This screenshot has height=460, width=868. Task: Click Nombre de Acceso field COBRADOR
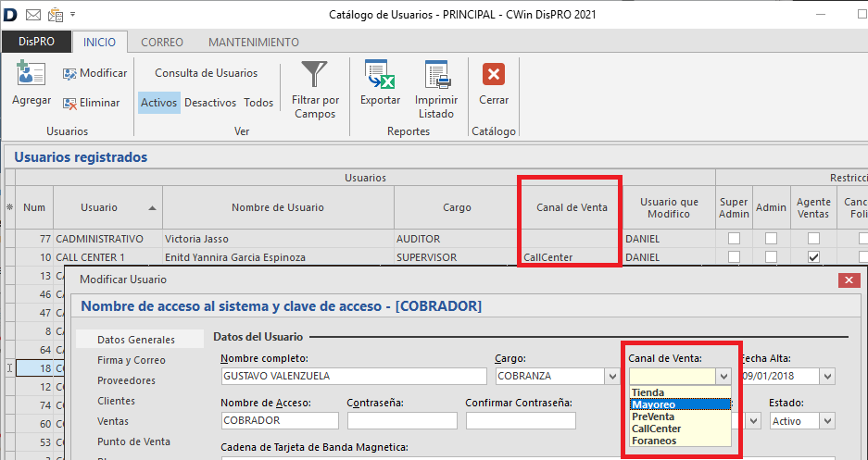click(x=280, y=421)
